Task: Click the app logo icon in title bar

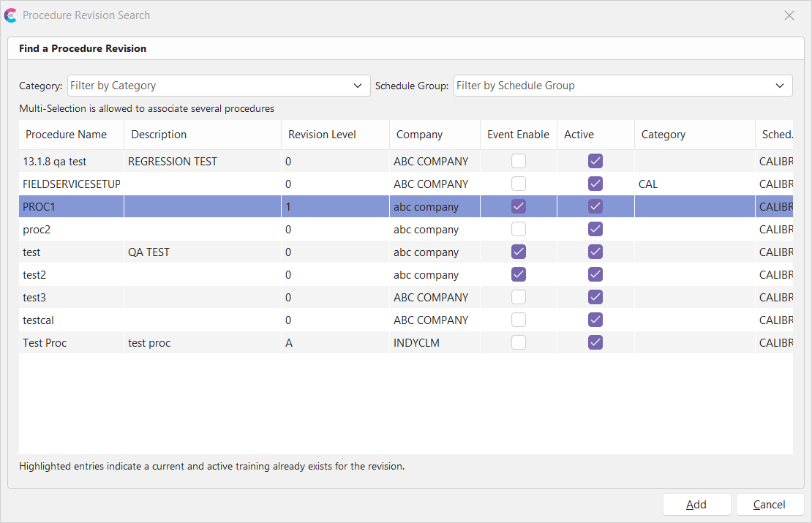Action: click(10, 15)
